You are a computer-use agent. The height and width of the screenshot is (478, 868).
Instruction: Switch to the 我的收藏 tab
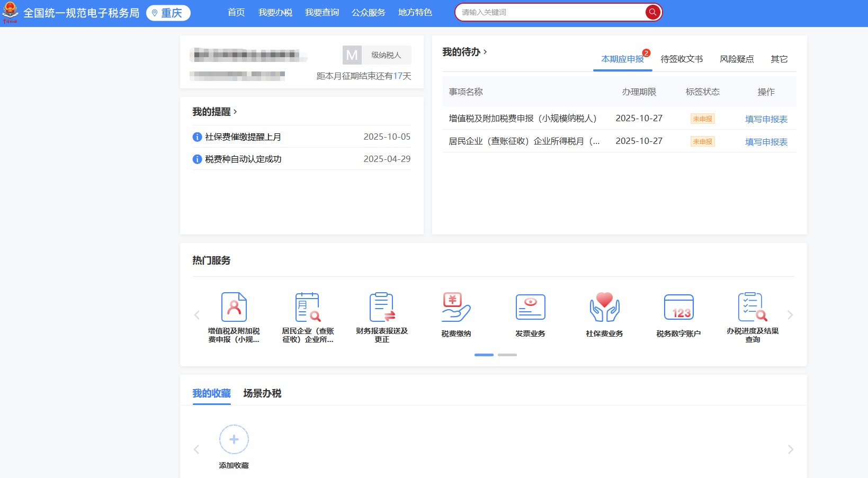point(211,393)
